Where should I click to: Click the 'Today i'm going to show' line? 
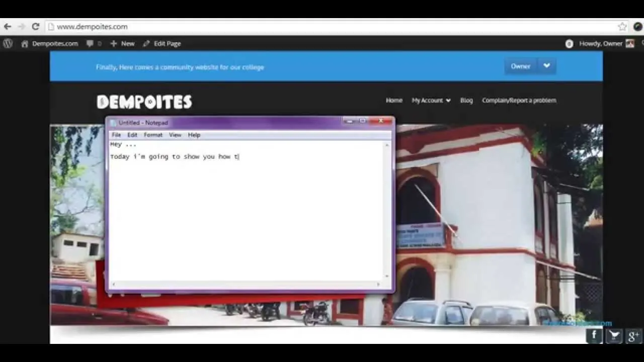tap(175, 157)
